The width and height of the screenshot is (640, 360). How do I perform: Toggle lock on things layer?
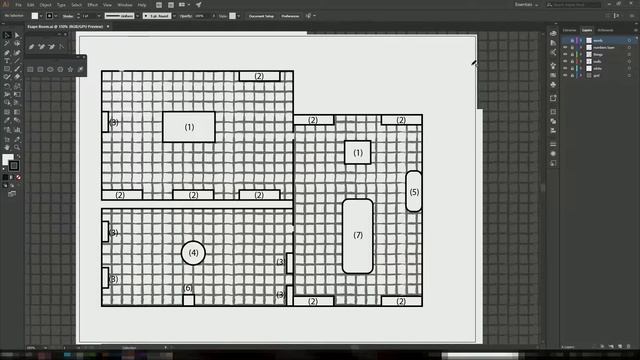572,54
